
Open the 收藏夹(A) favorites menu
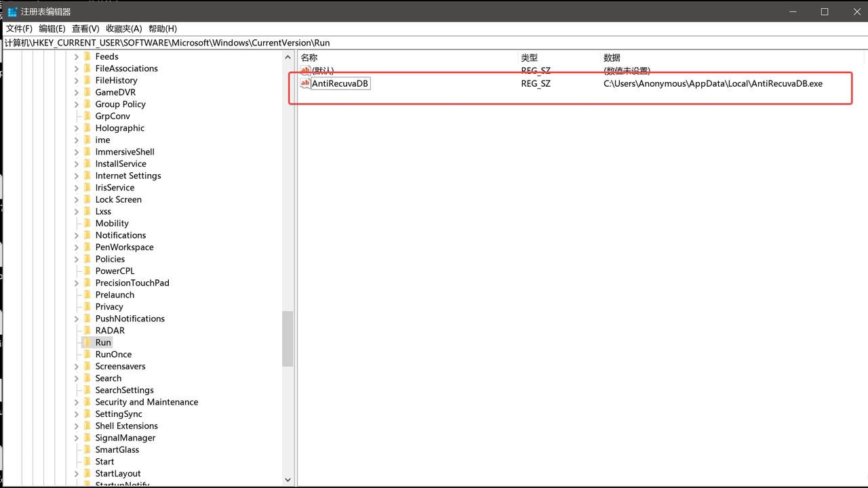coord(123,28)
